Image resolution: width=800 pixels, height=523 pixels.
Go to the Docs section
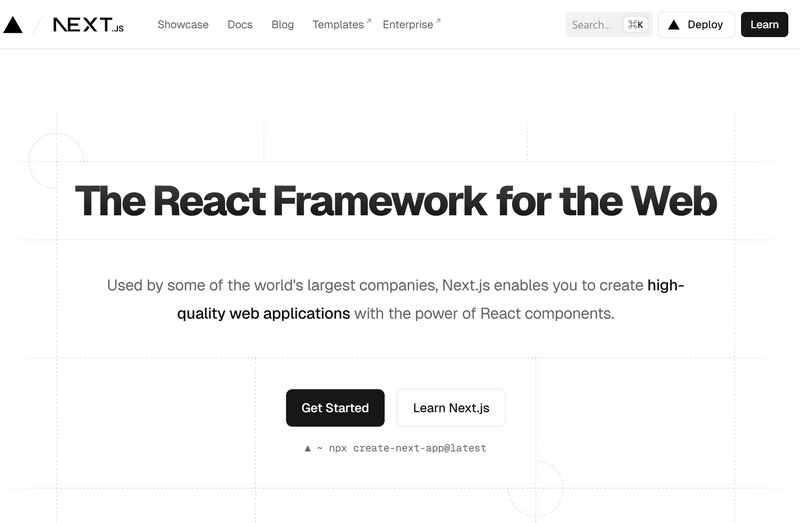pos(240,24)
